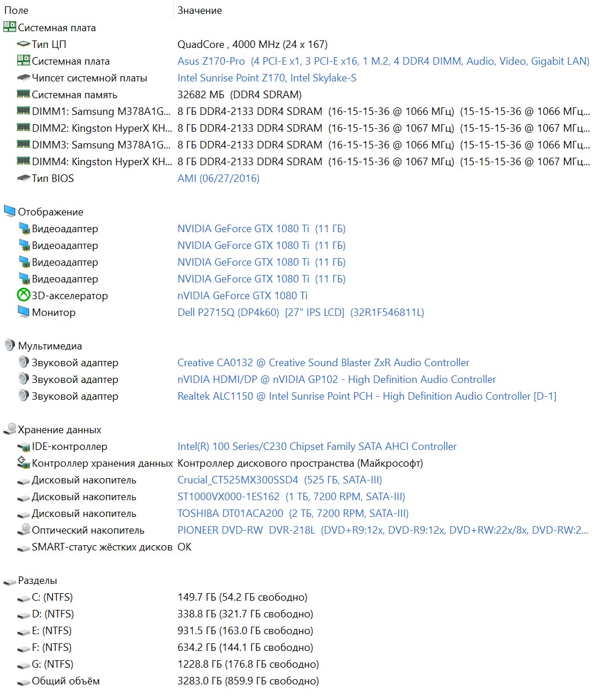Select the QuadCore, 4000 MHz value

tap(253, 44)
